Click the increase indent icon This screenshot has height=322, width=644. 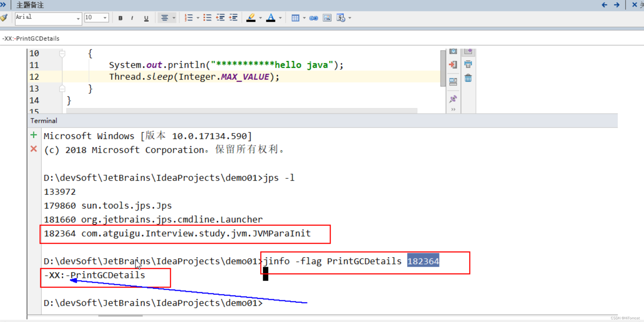coord(233,18)
